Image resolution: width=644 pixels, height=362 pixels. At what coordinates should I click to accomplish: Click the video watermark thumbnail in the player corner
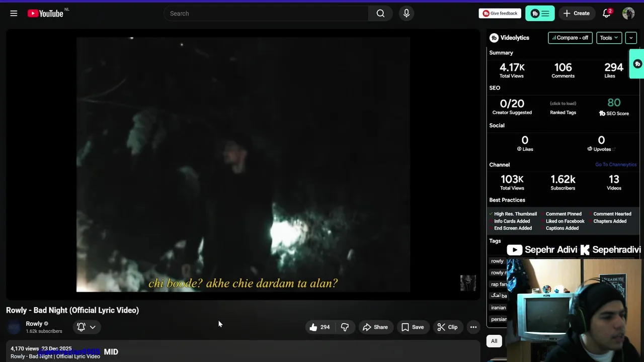[x=468, y=283]
